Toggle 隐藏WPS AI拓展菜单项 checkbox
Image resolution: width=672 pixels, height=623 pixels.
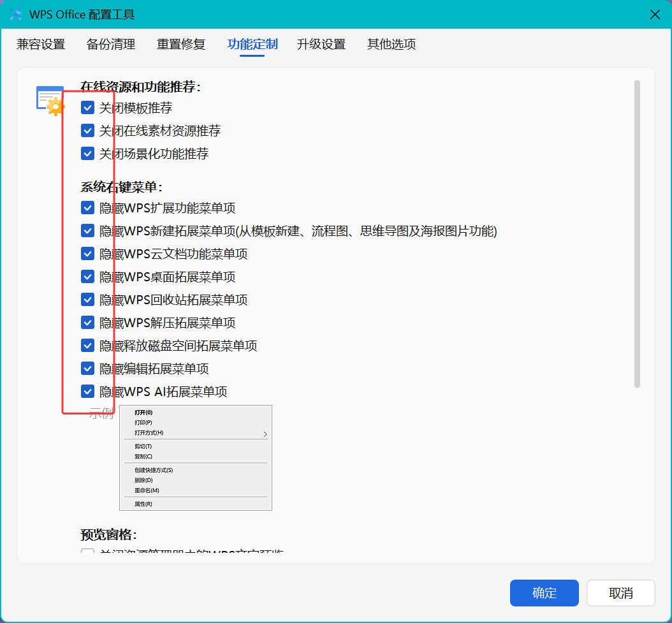(87, 392)
